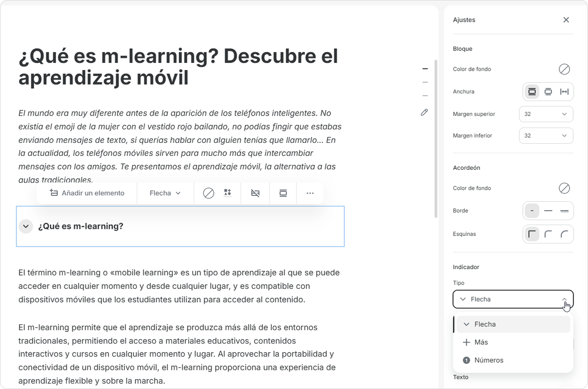Open the shapes style icon in toolbar
Screen dimensions: 588x389
[227, 193]
